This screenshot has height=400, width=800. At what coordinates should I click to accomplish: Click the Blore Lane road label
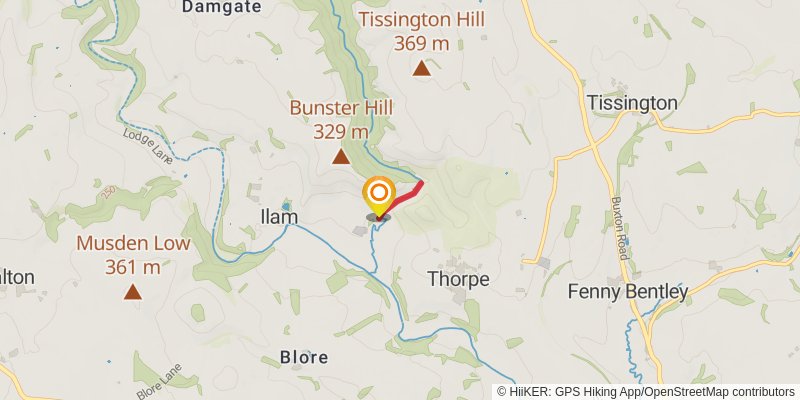pos(159,382)
